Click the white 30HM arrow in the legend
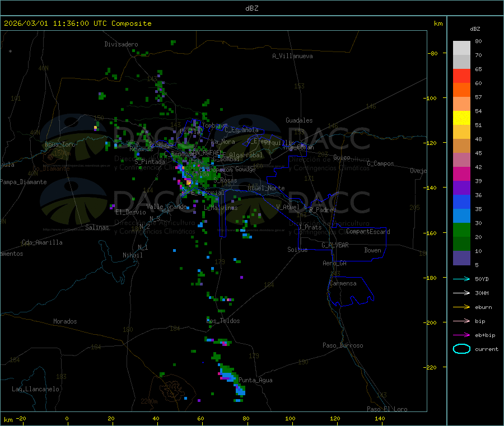Image resolution: width=504 pixels, height=426 pixels. click(x=461, y=293)
